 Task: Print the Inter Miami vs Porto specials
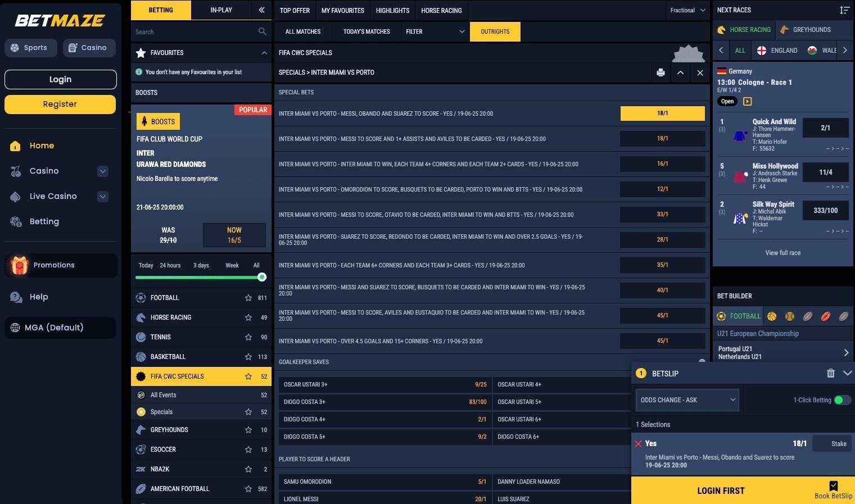[661, 72]
